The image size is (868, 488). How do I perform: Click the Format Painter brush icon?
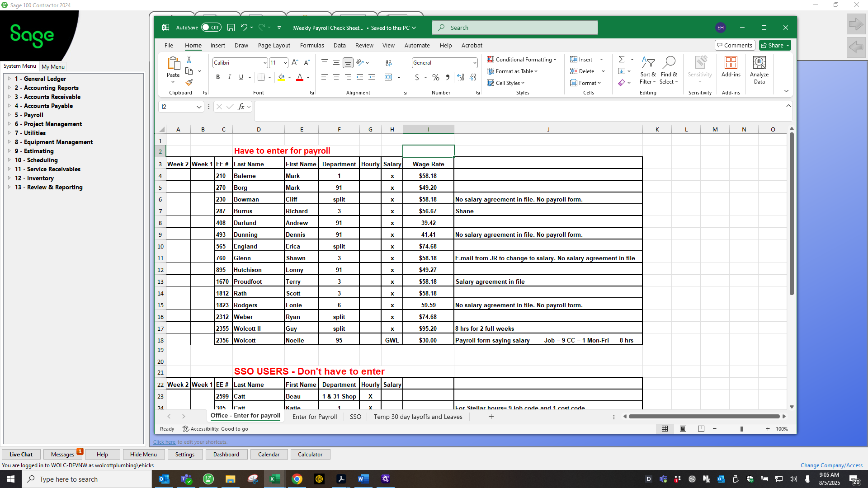coord(189,83)
